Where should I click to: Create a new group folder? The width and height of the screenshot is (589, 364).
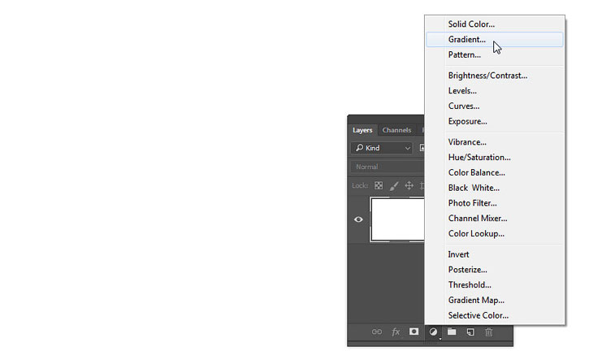pyautogui.click(x=452, y=331)
